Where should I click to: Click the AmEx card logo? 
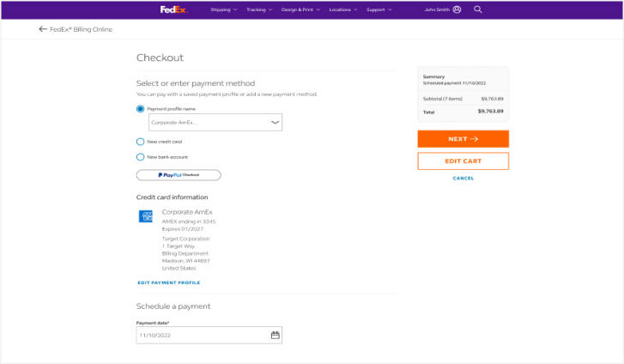tap(146, 215)
